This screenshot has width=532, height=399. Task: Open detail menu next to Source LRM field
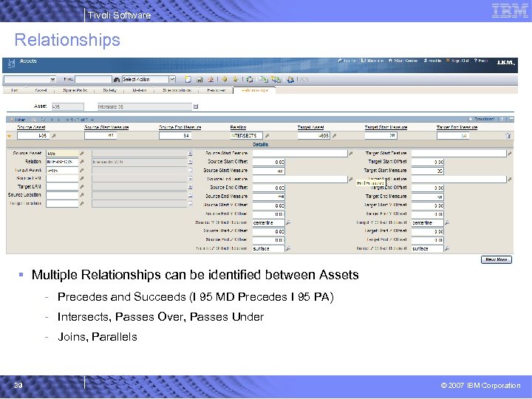click(81, 179)
